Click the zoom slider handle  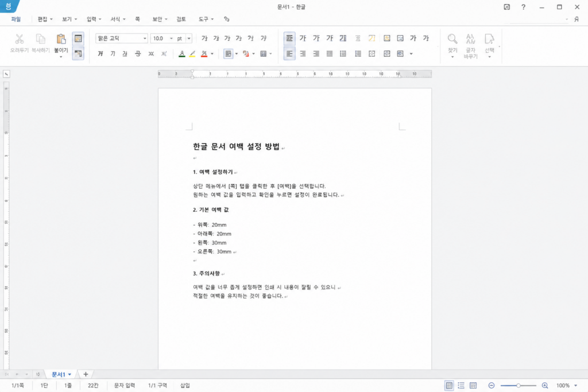pos(519,385)
